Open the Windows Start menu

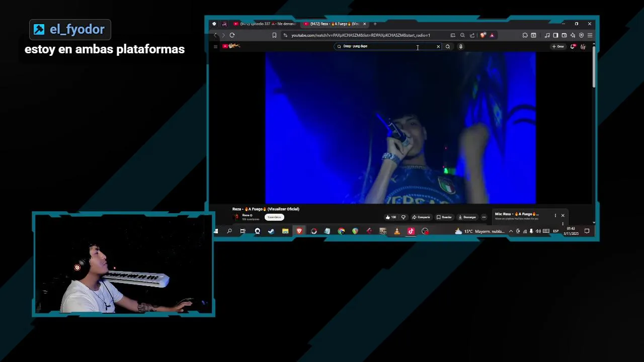pos(216,231)
